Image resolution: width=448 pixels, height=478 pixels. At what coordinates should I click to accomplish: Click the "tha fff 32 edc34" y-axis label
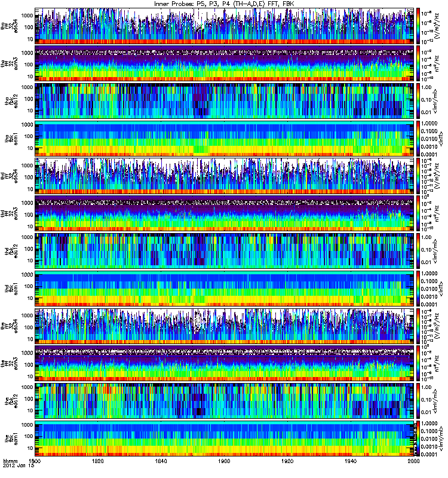click(9, 26)
